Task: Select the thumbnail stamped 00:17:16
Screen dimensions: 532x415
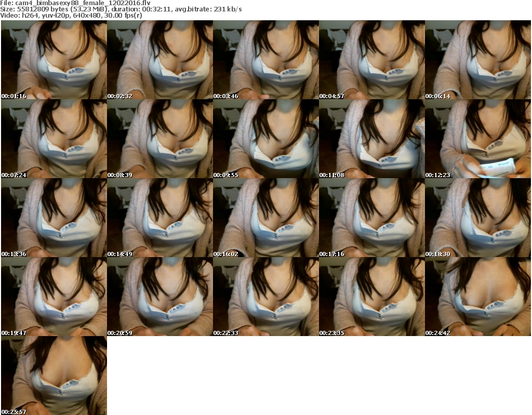Action: coord(372,218)
